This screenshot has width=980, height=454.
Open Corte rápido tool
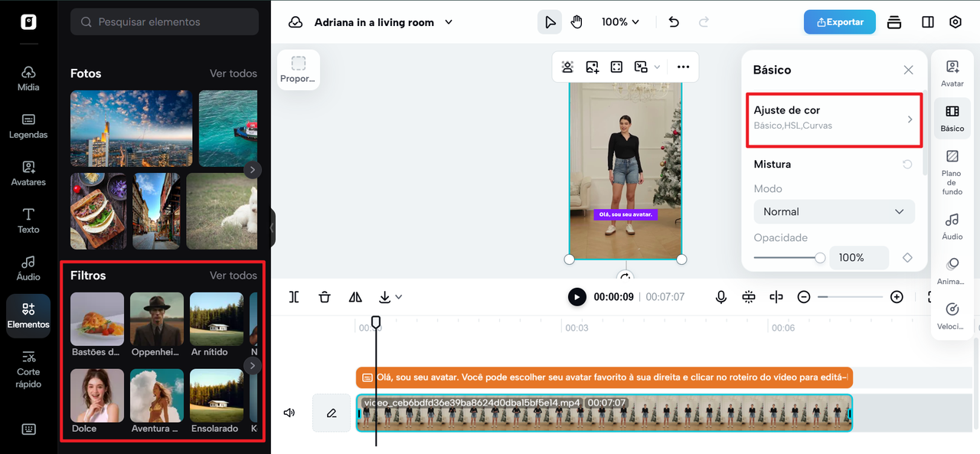28,369
